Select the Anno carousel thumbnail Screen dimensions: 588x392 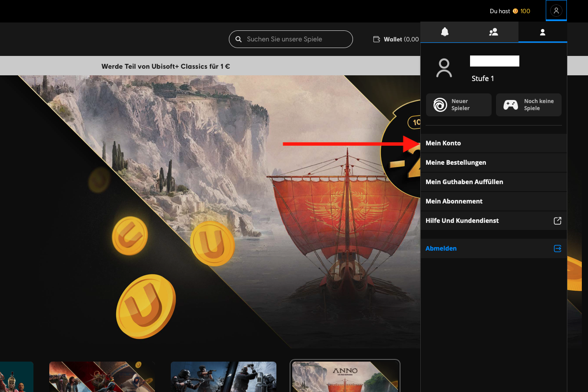(x=345, y=376)
